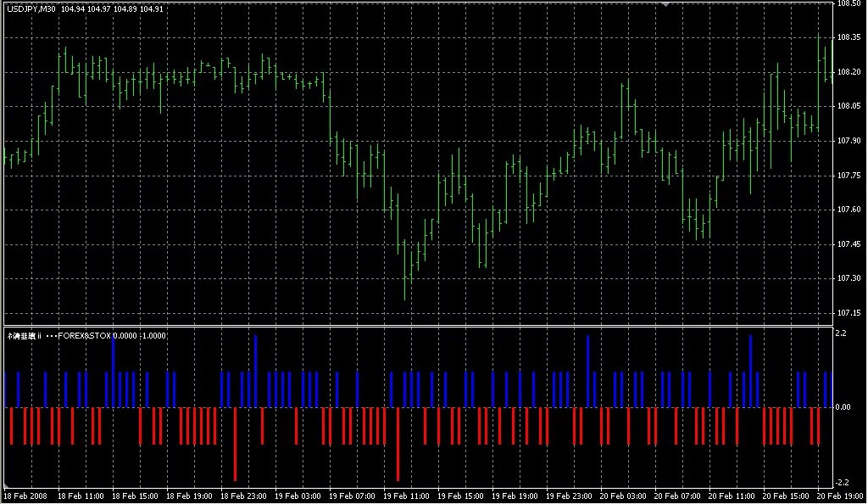The height and width of the screenshot is (504, 868).
Task: Click the 19 Feb 23:00 time label
Action: coord(569,496)
